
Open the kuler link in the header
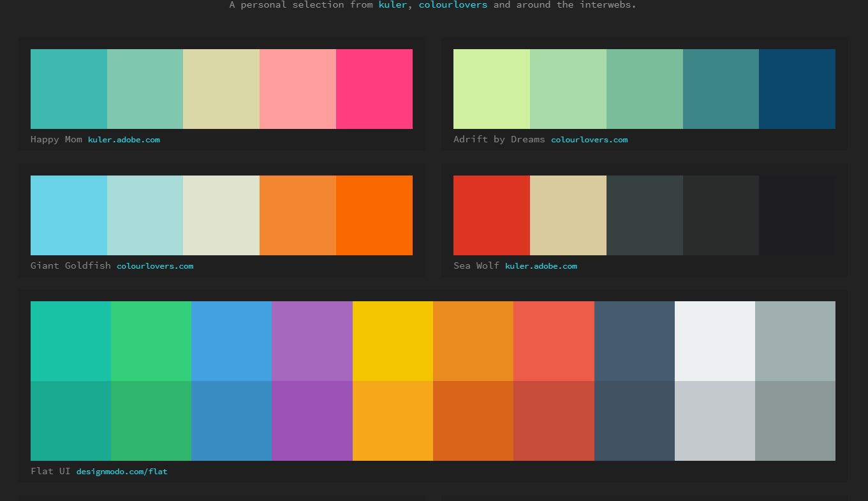pyautogui.click(x=392, y=4)
